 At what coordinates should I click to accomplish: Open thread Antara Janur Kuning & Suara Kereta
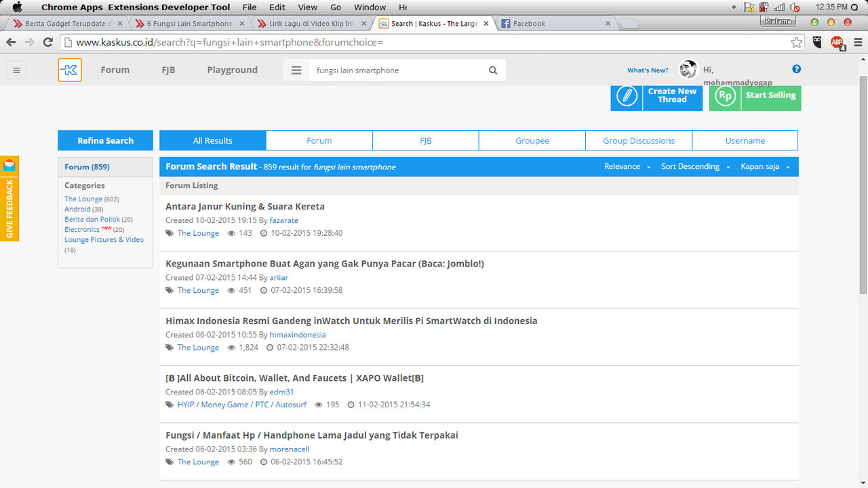tap(245, 206)
